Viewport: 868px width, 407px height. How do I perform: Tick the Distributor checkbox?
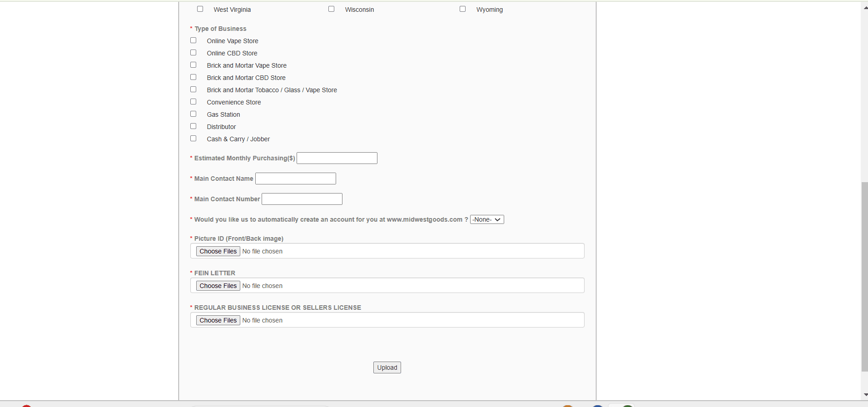pos(193,126)
